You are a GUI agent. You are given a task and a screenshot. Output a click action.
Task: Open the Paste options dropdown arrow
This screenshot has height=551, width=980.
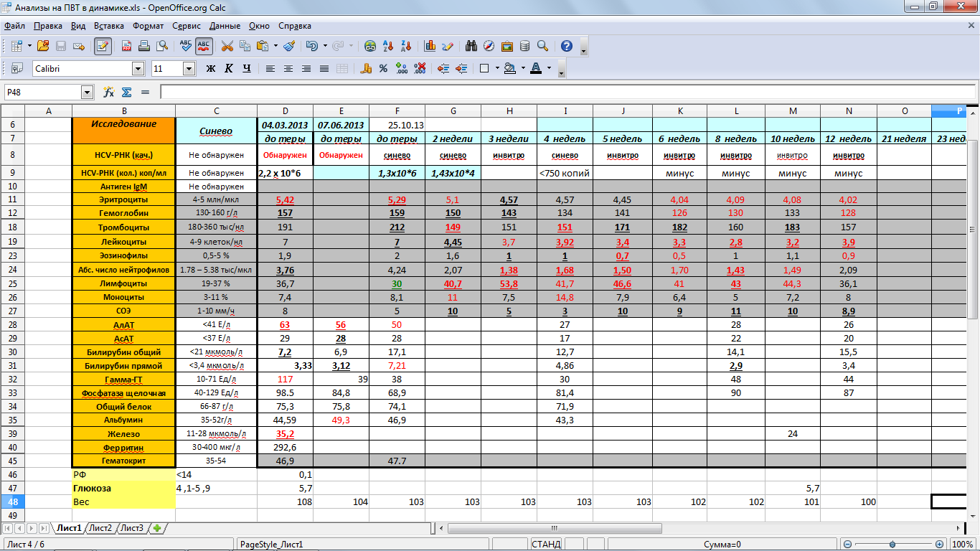click(275, 46)
